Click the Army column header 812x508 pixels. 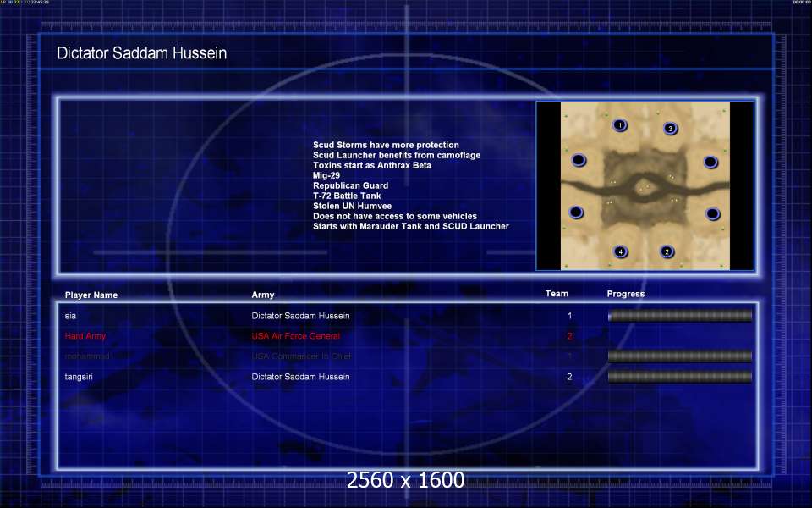pyautogui.click(x=263, y=295)
